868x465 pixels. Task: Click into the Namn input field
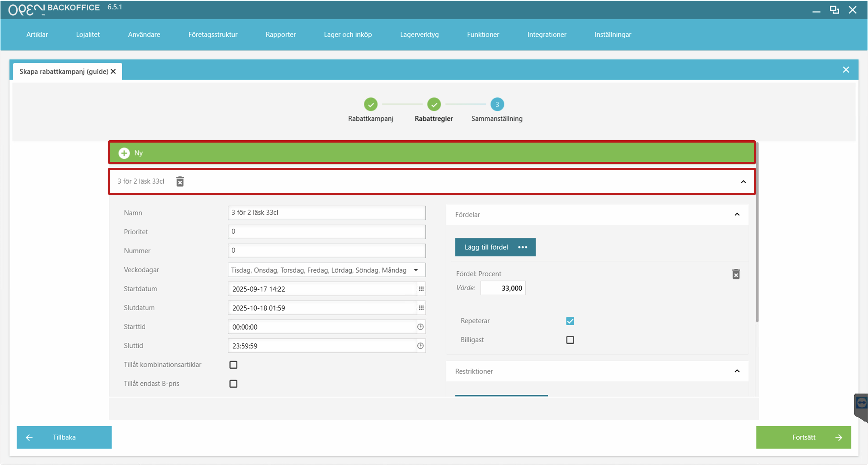(x=327, y=213)
